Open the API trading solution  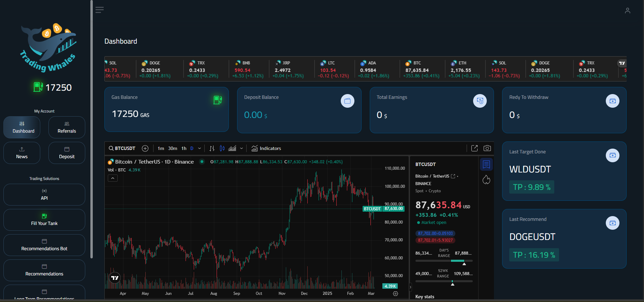[44, 195]
